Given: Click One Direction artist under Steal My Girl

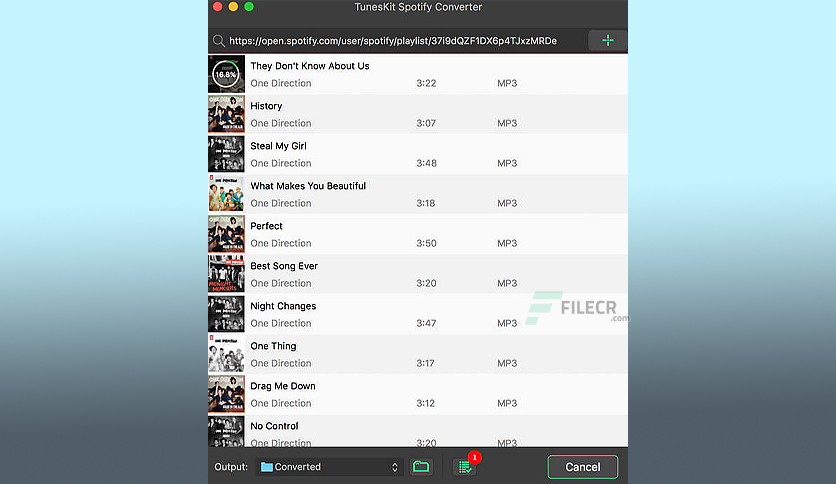Looking at the screenshot, I should [x=280, y=163].
